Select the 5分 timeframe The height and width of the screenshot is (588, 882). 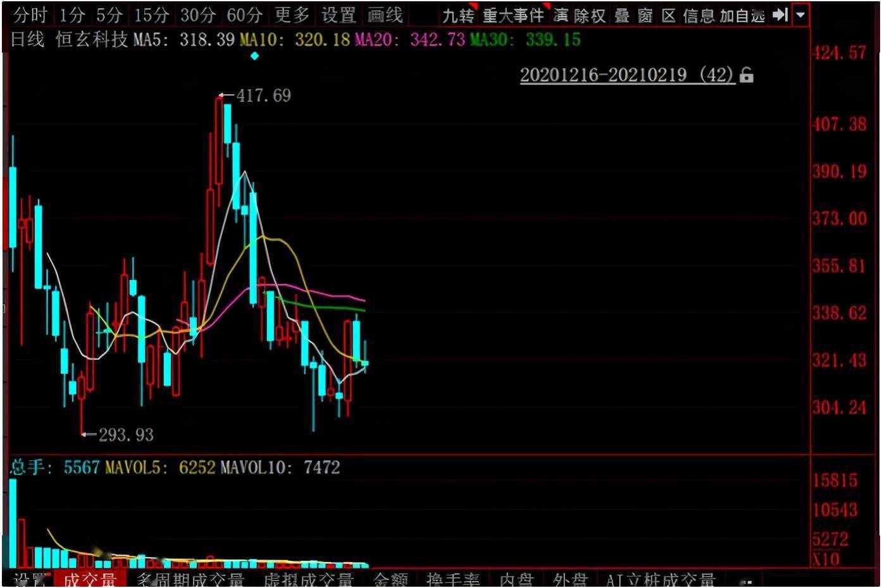click(x=109, y=15)
